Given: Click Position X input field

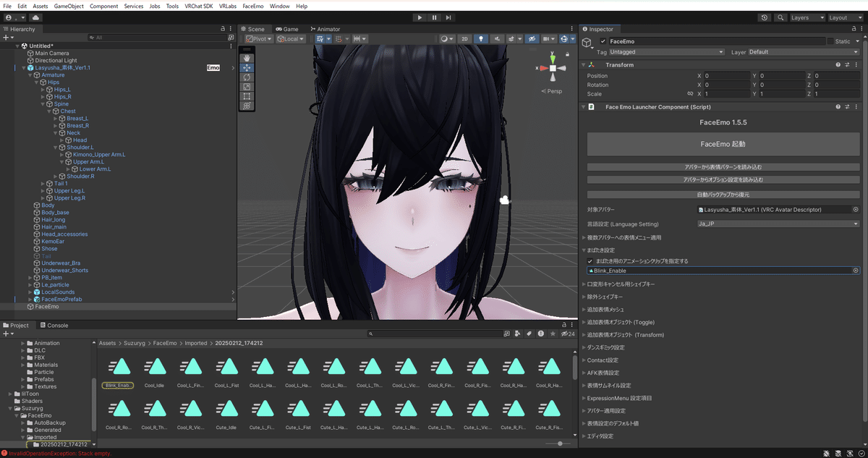Looking at the screenshot, I should [x=726, y=75].
